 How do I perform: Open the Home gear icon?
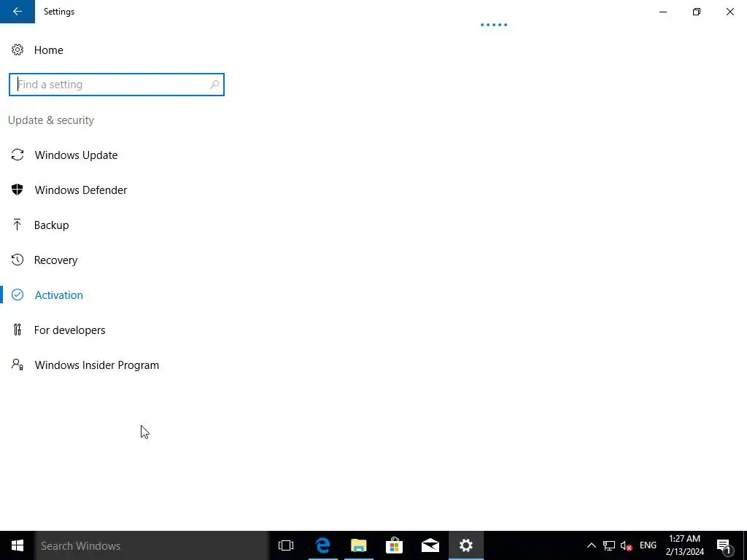18,50
